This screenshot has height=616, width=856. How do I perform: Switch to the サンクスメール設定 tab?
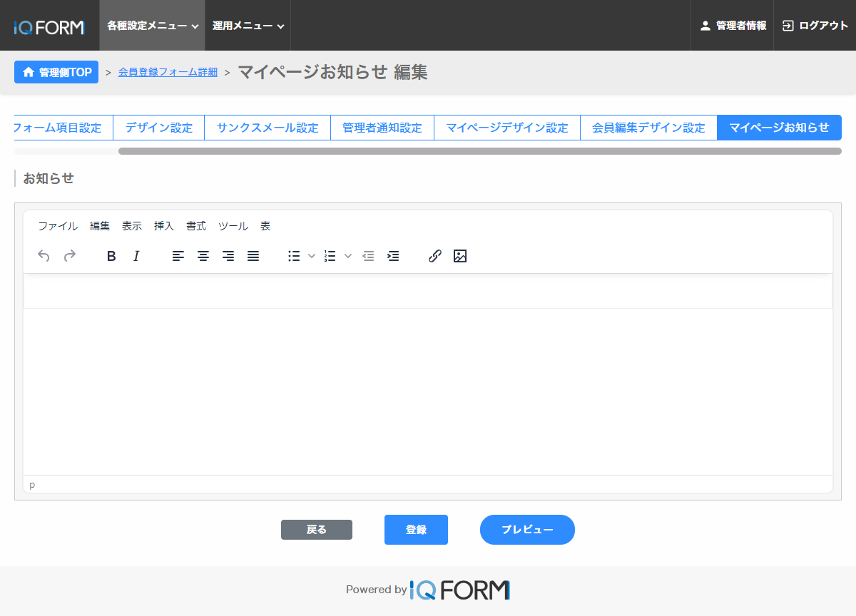click(267, 128)
